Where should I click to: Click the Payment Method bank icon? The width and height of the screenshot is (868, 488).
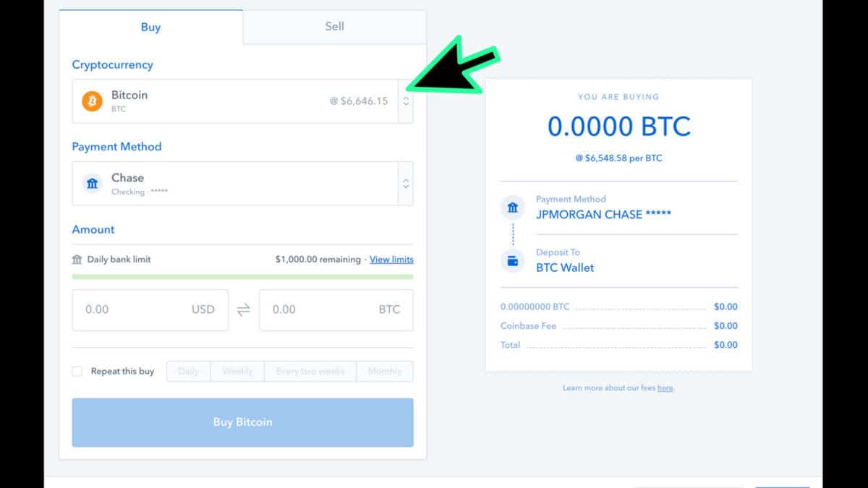(x=512, y=207)
